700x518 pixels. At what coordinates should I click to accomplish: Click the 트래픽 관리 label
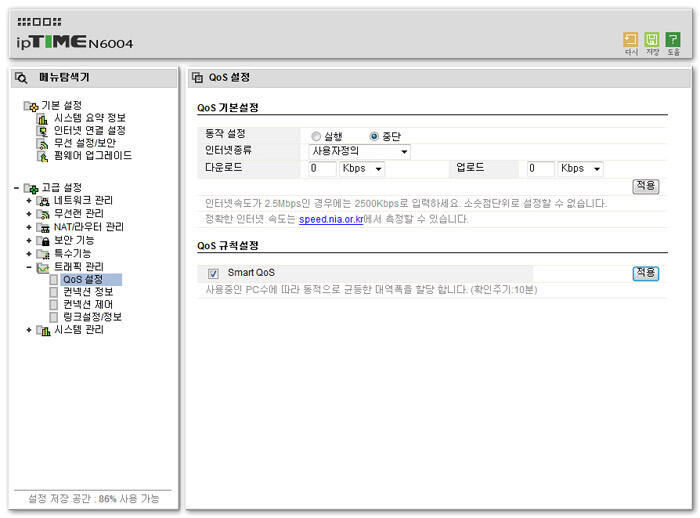pos(79,267)
